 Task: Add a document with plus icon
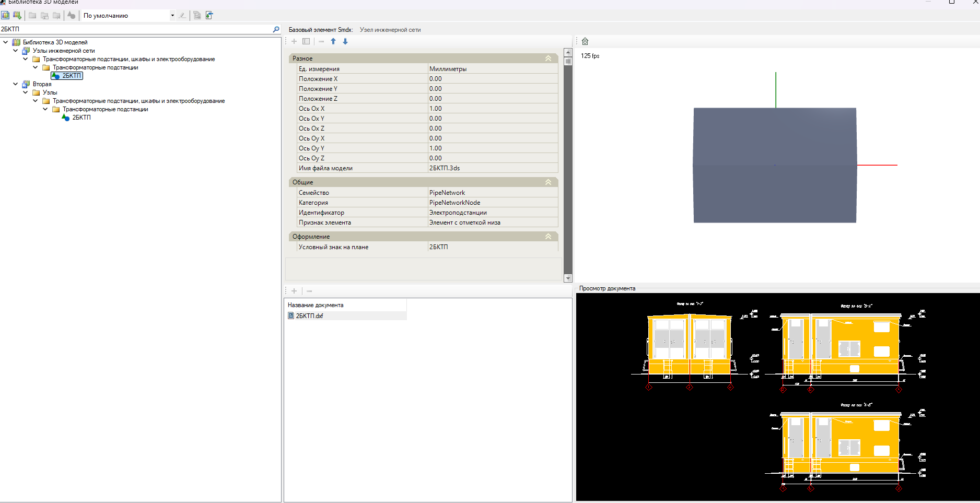click(294, 291)
